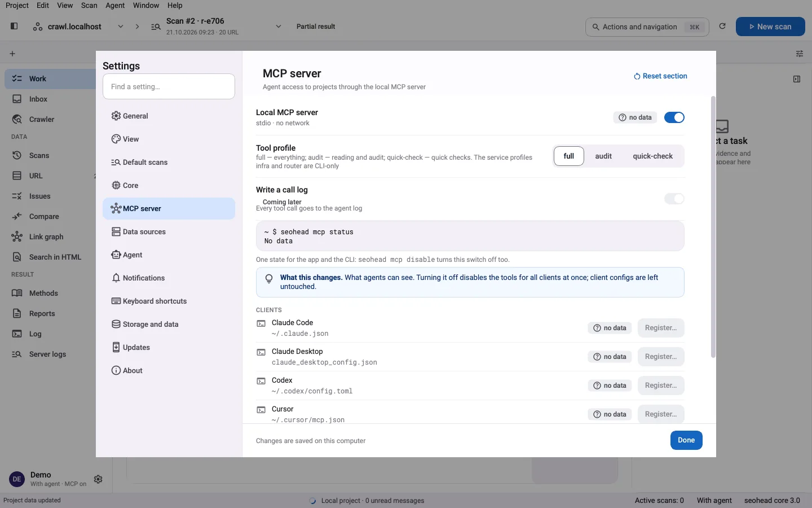The width and height of the screenshot is (812, 508).
Task: Select Default scans settings
Action: tap(169, 162)
